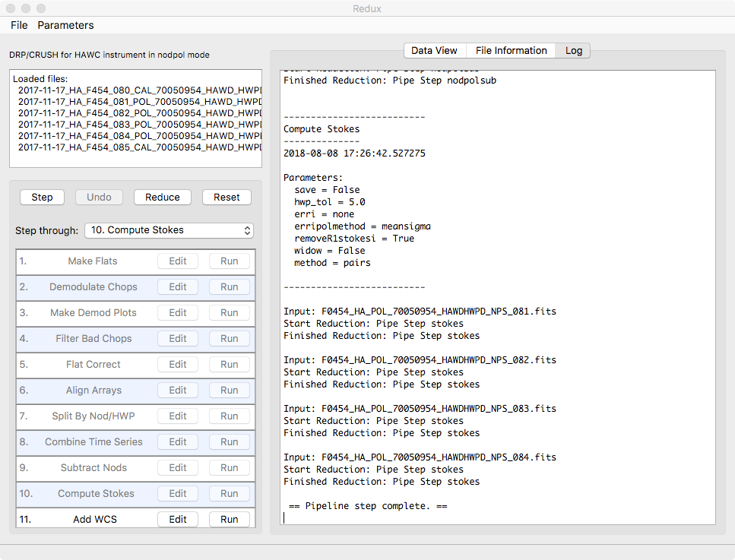Run the Demodulate Chops step
Viewport: 735px width, 560px height.
click(x=229, y=286)
